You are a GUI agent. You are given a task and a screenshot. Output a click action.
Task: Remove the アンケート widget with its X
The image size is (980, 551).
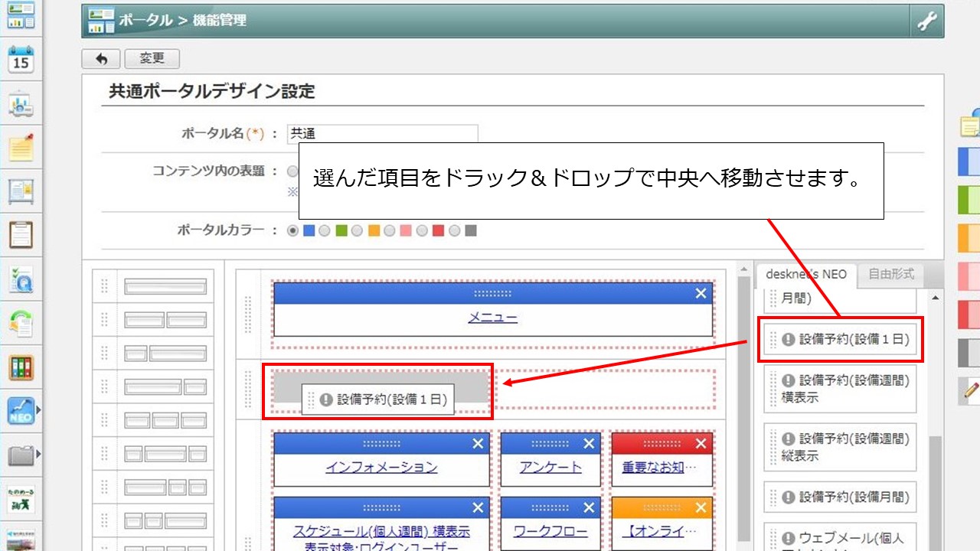click(x=589, y=444)
